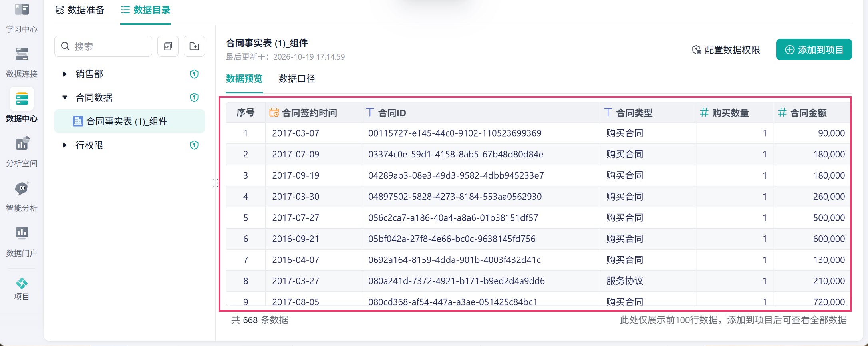Viewport: 868px width, 346px height.
Task: Click the new folder icon beside search
Action: pyautogui.click(x=194, y=46)
